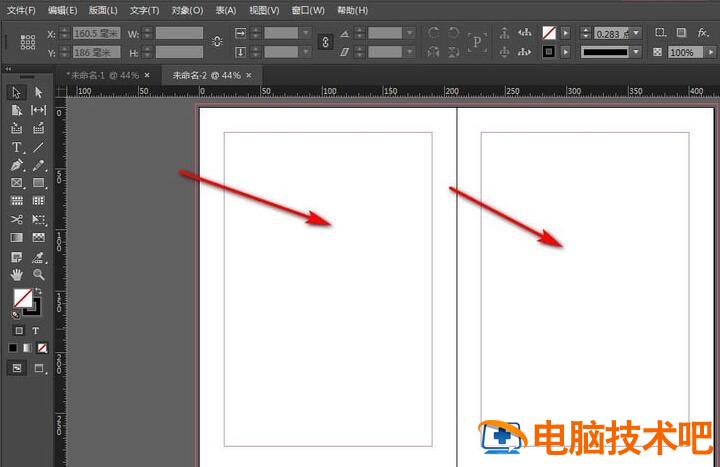Open 表(A) menu
This screenshot has width=720, height=467.
[226, 10]
